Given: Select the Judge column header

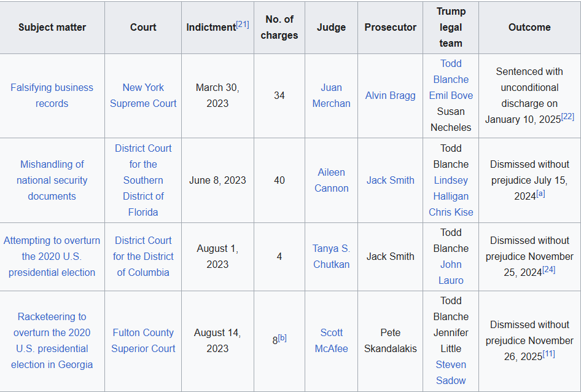Looking at the screenshot, I should (x=331, y=28).
